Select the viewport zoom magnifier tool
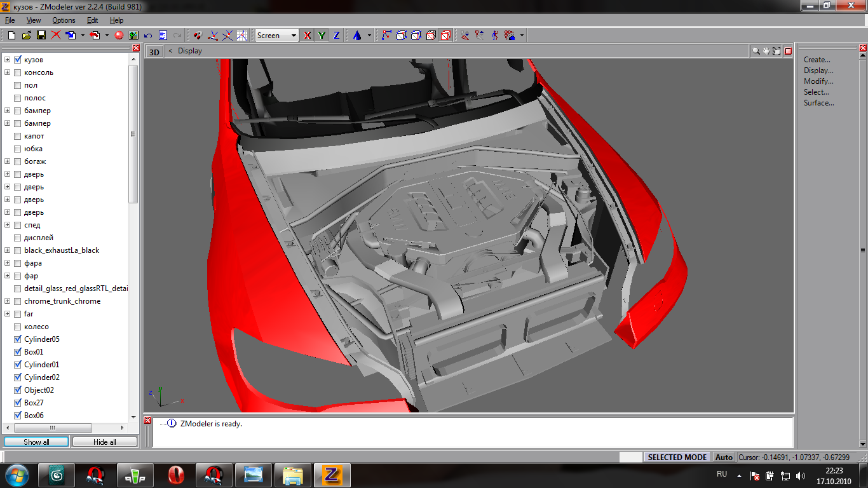Screen dimensions: 868x488 pos(756,51)
